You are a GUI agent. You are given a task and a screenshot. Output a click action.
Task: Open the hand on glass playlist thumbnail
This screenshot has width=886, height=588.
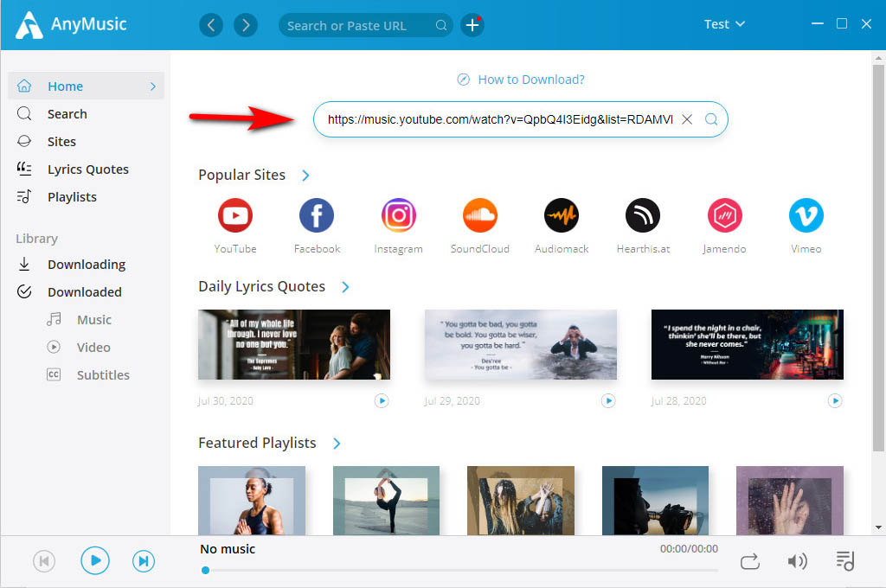(789, 501)
